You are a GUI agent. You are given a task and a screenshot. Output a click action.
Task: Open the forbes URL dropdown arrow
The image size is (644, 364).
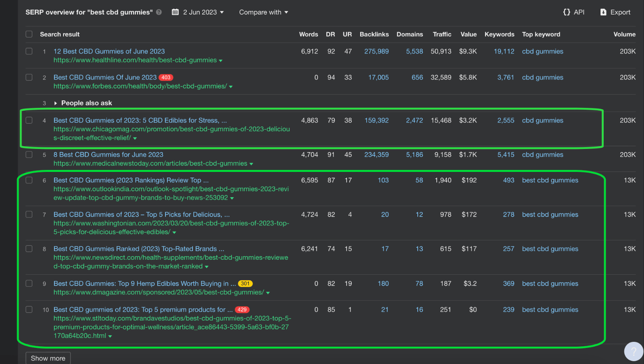click(231, 87)
